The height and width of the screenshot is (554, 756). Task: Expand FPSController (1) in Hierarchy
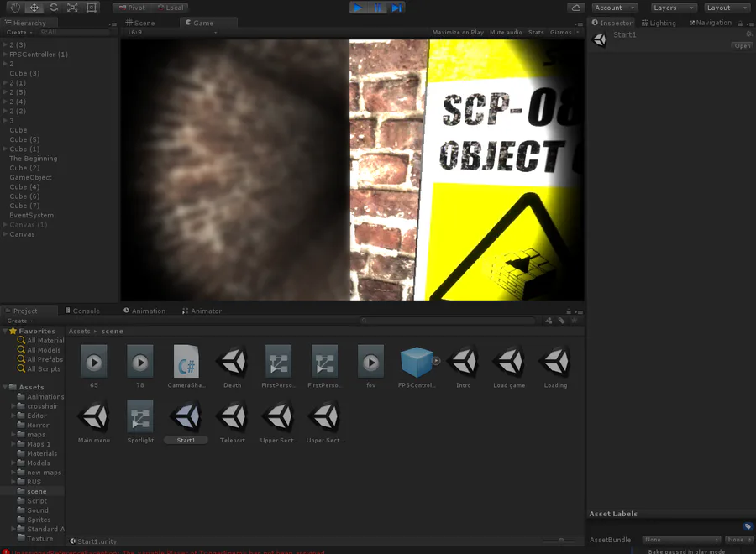point(5,55)
